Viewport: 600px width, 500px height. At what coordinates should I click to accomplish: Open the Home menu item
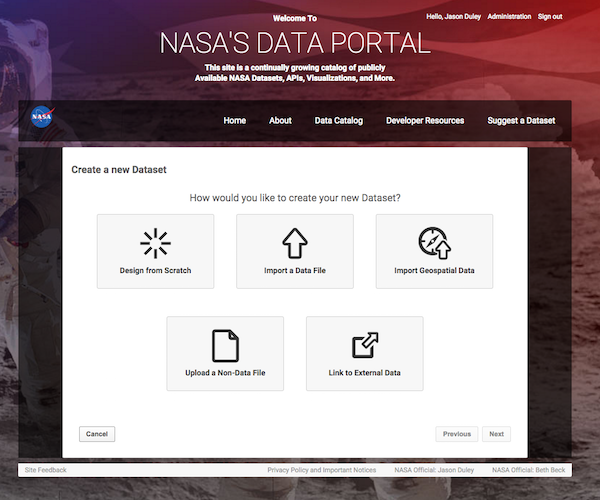point(235,121)
